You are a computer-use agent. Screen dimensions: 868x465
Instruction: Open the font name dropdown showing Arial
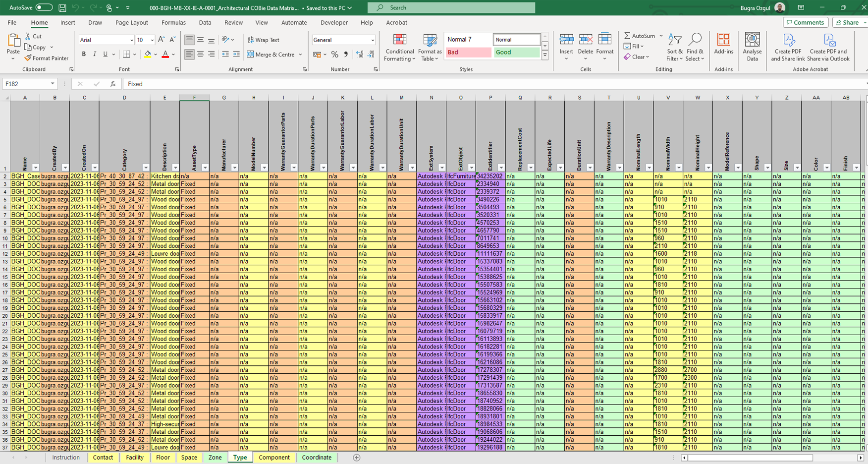tap(107, 40)
